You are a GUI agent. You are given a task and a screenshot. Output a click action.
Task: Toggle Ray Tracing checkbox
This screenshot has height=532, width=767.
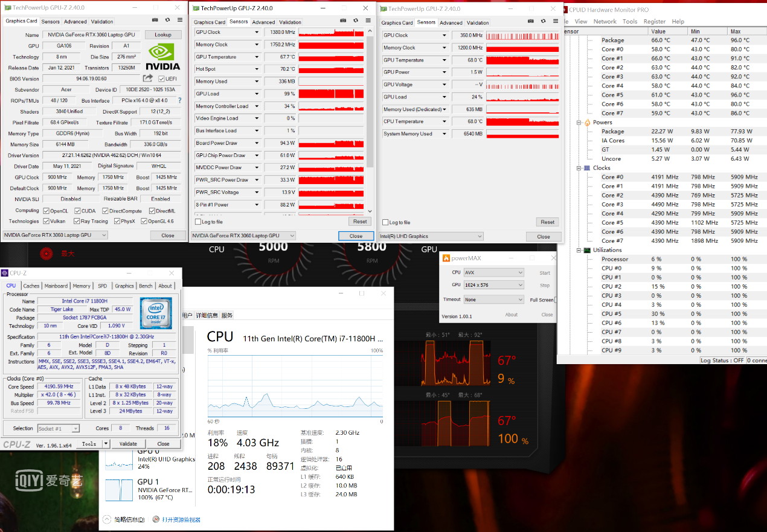(77, 221)
